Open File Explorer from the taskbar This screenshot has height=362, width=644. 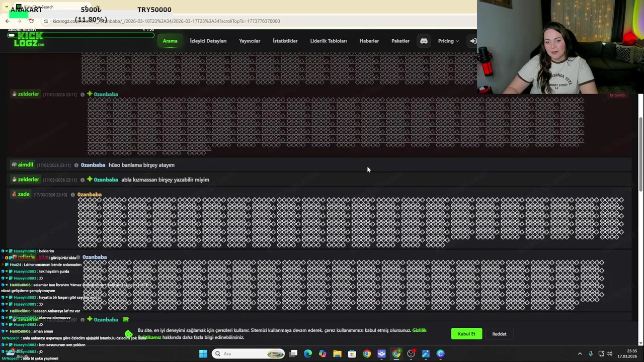[337, 354]
